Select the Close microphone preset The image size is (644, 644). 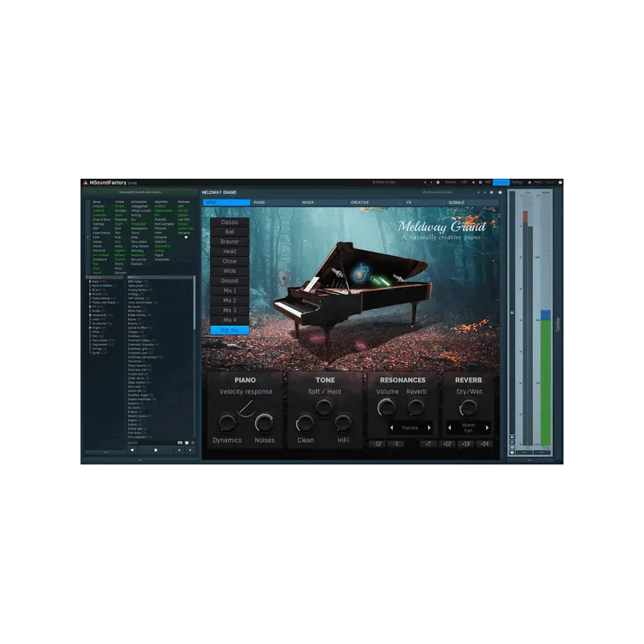click(x=229, y=261)
